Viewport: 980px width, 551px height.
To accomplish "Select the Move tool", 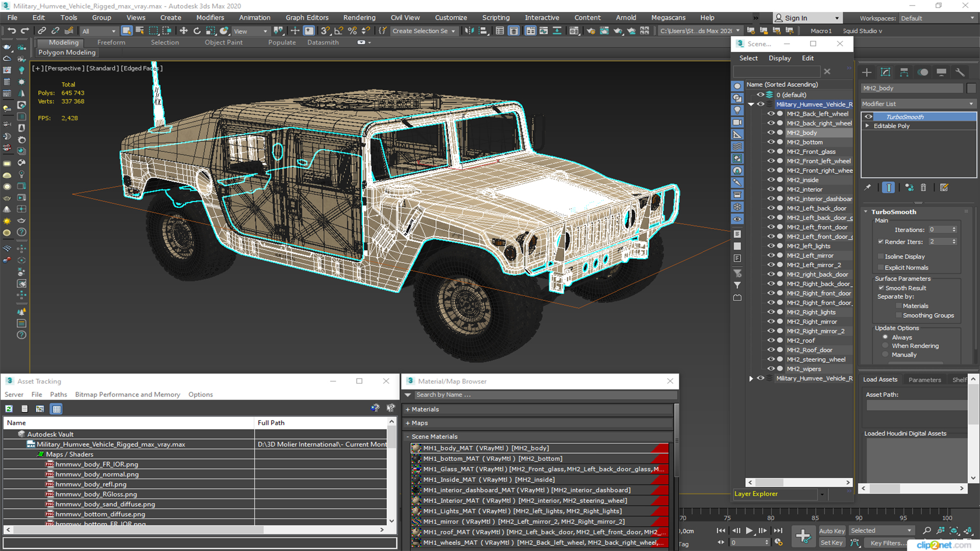I will pos(184,31).
